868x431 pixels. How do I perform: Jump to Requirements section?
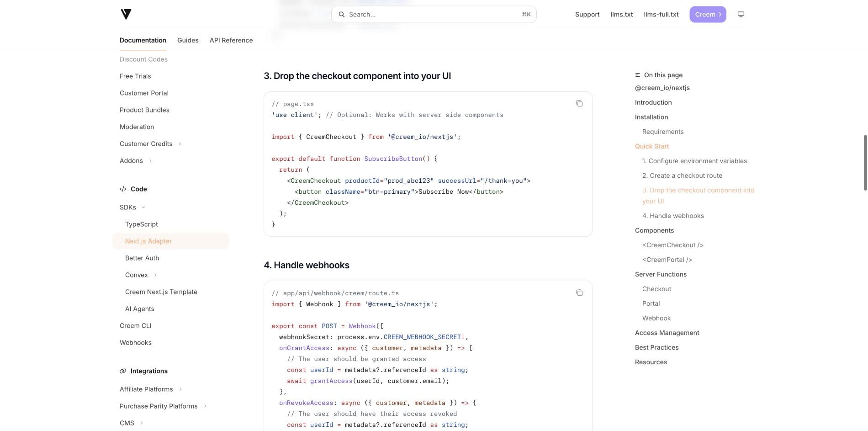tap(663, 132)
